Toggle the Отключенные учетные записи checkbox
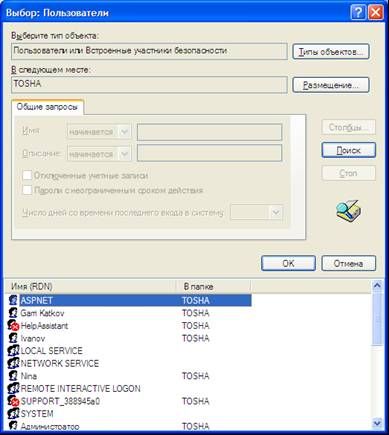 coord(27,175)
